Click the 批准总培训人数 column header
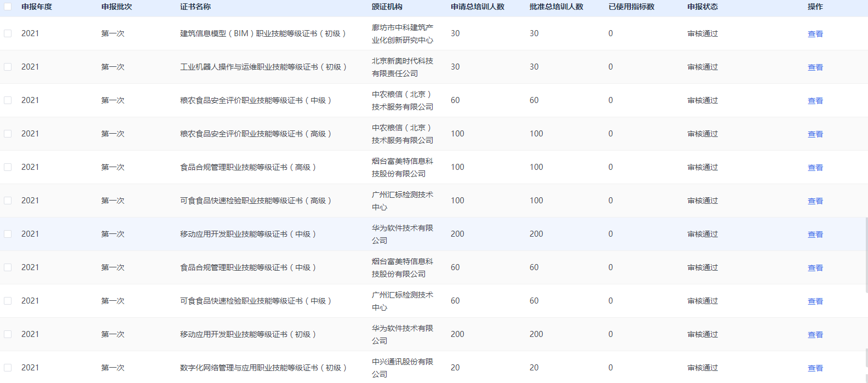 [556, 7]
